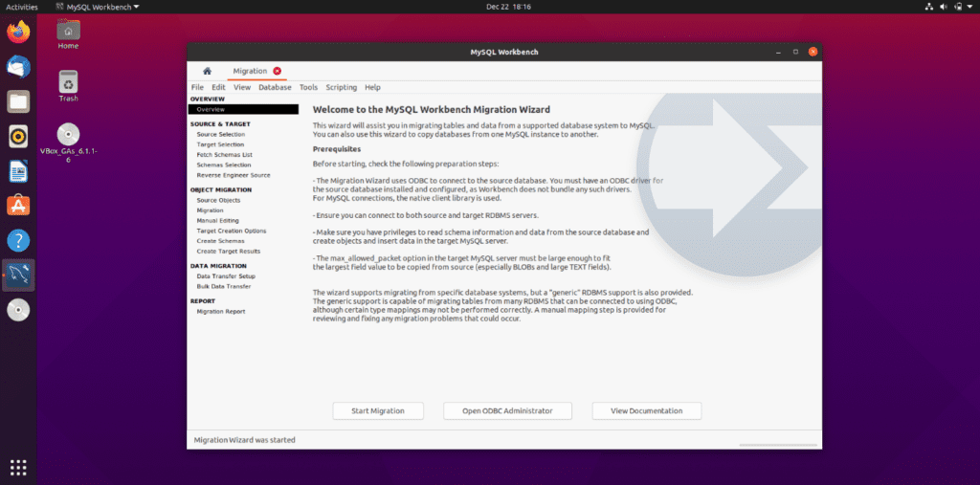Click the Start Migration button
980x485 pixels.
[x=378, y=411]
